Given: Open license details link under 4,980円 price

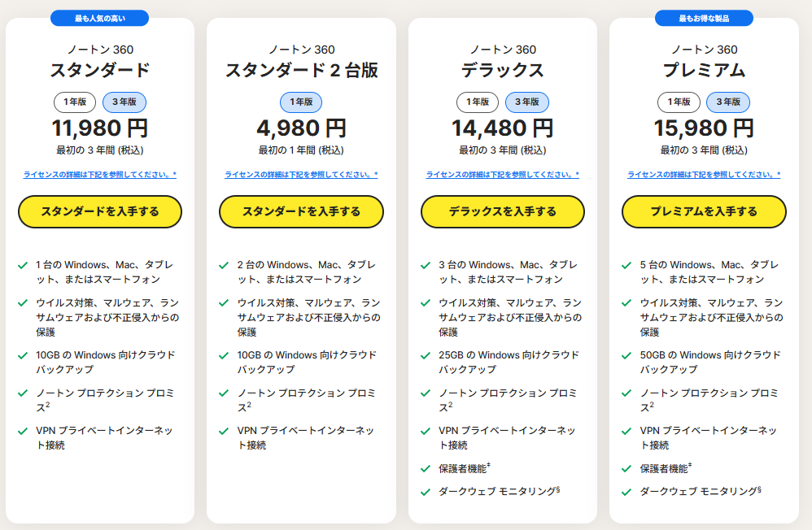Looking at the screenshot, I should [301, 175].
